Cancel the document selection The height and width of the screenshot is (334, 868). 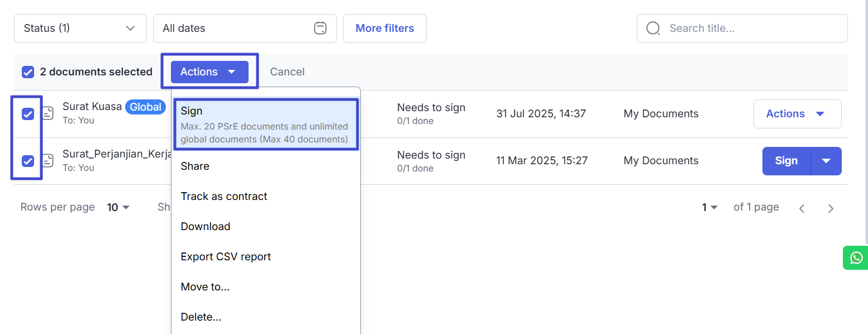coord(287,72)
